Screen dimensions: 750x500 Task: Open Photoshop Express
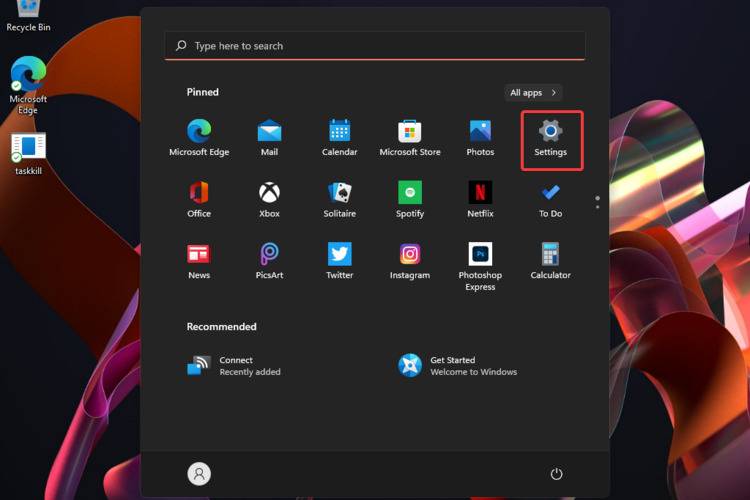coord(480,265)
